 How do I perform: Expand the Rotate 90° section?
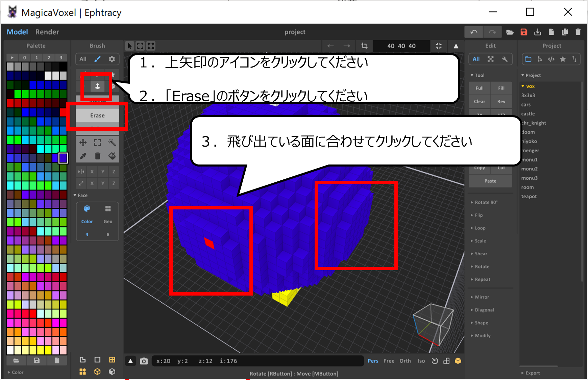coord(484,202)
